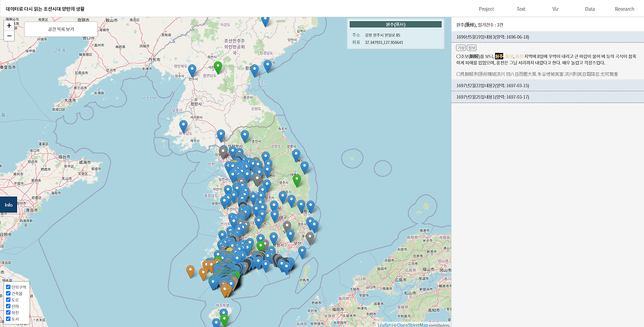Click the 기상 tag
The height and width of the screenshot is (327, 644).
point(460,48)
